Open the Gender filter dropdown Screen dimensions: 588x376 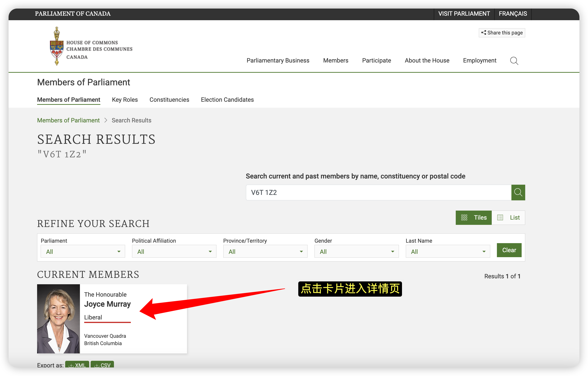(356, 251)
